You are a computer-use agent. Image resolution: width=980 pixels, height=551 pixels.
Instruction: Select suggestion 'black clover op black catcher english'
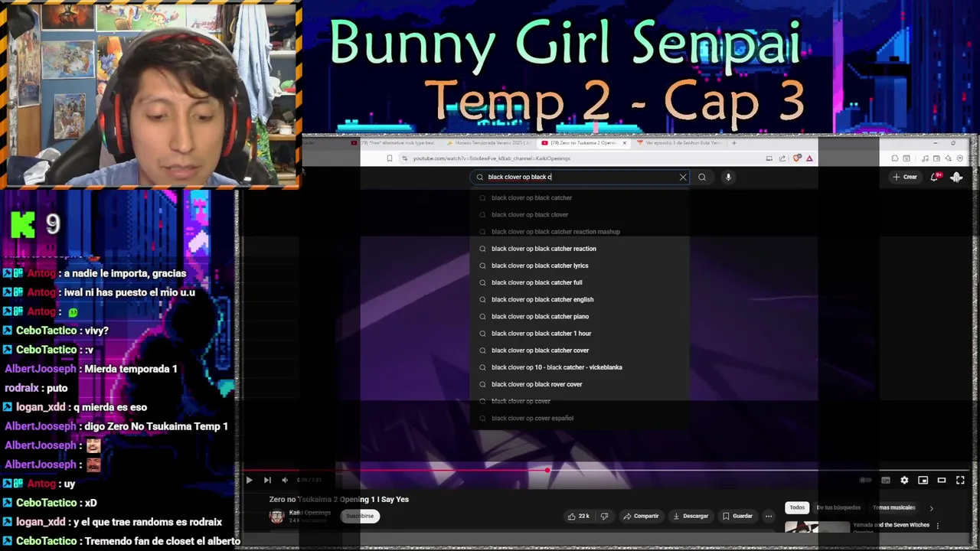pyautogui.click(x=580, y=299)
